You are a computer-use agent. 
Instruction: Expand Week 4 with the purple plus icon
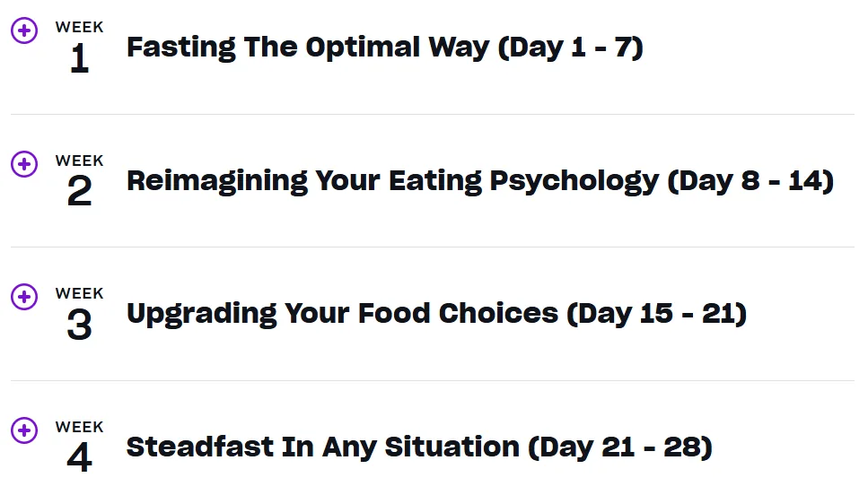[24, 430]
